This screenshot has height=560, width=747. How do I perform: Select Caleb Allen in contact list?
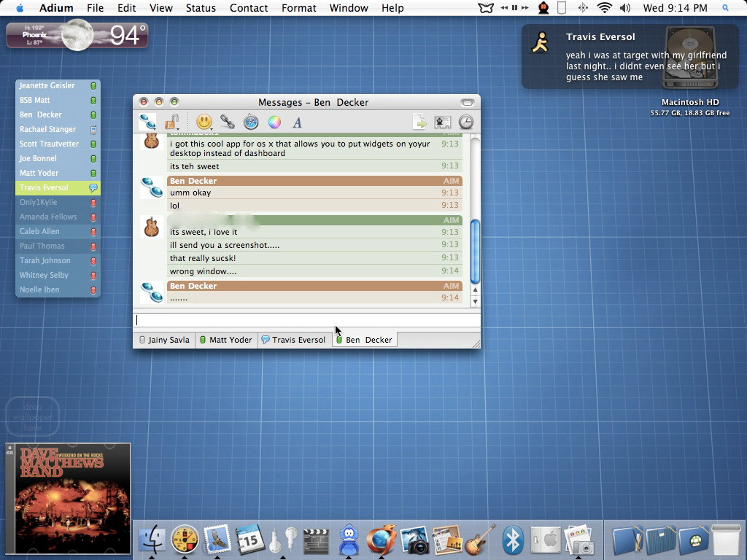pos(58,231)
